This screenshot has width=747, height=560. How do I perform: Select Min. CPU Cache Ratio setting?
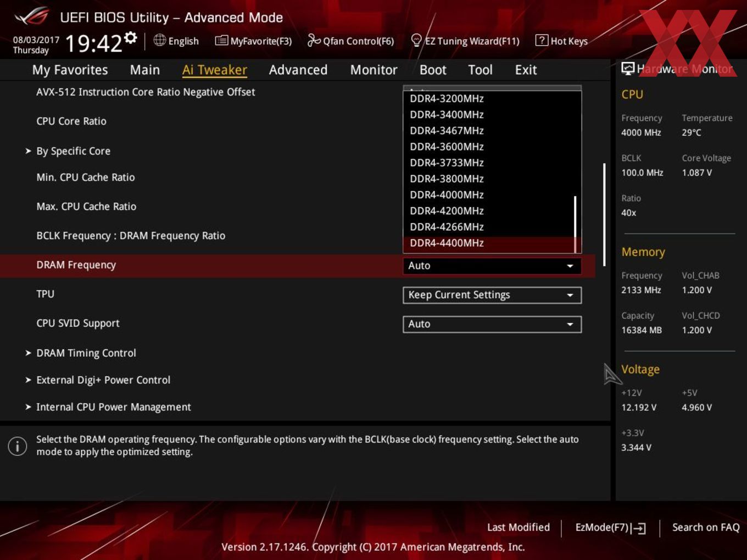pos(86,177)
